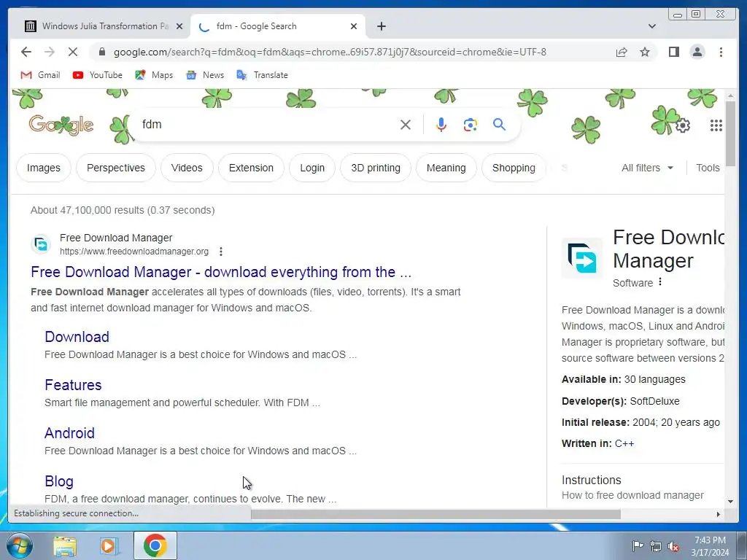Screen dimensions: 747x560
Task: Open Action Center flag tray icon
Action: tap(638, 545)
